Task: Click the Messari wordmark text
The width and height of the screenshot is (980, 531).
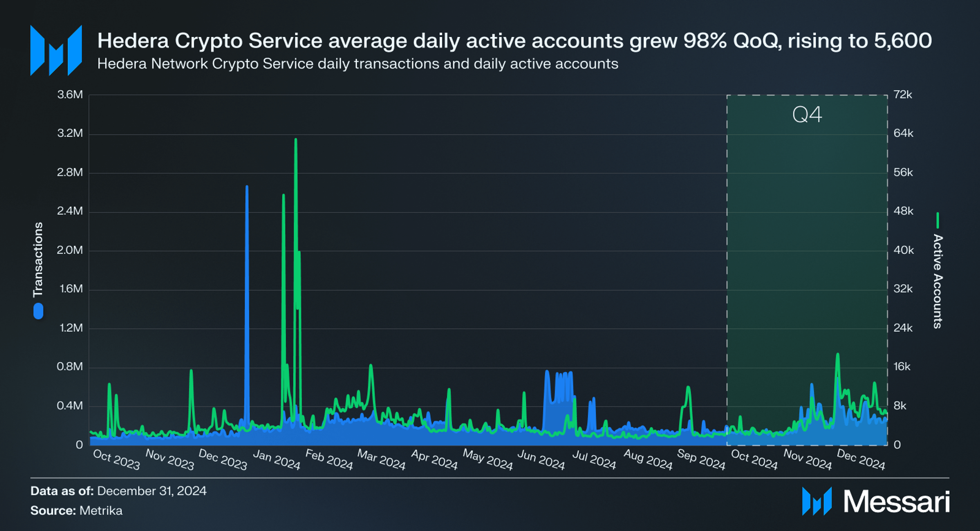Action: click(x=896, y=502)
